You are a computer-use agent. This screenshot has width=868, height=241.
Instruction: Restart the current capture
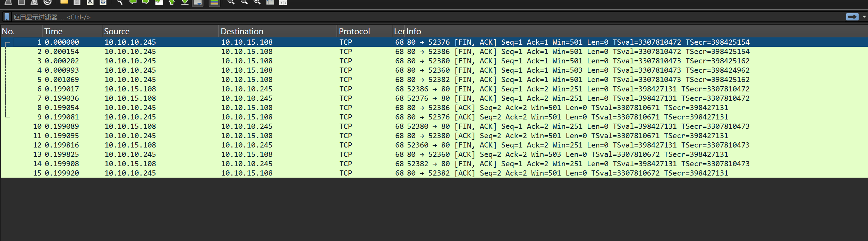click(34, 2)
